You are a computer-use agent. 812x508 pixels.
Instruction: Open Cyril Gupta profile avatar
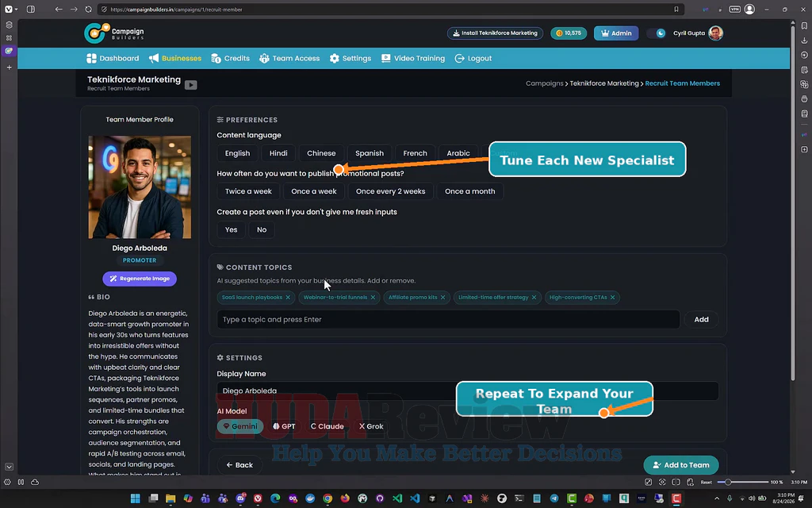click(x=716, y=33)
